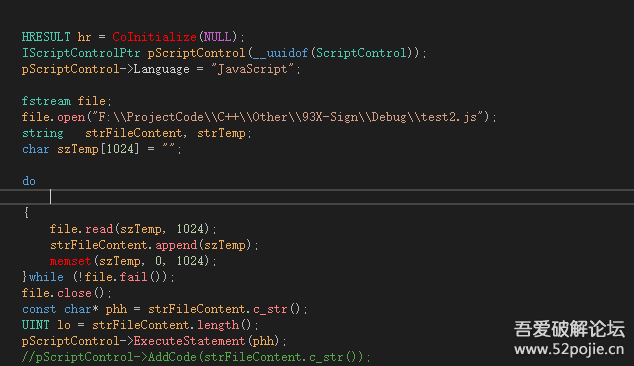Click ExecuteStatement method call
This screenshot has width=634, height=366.
190,341
